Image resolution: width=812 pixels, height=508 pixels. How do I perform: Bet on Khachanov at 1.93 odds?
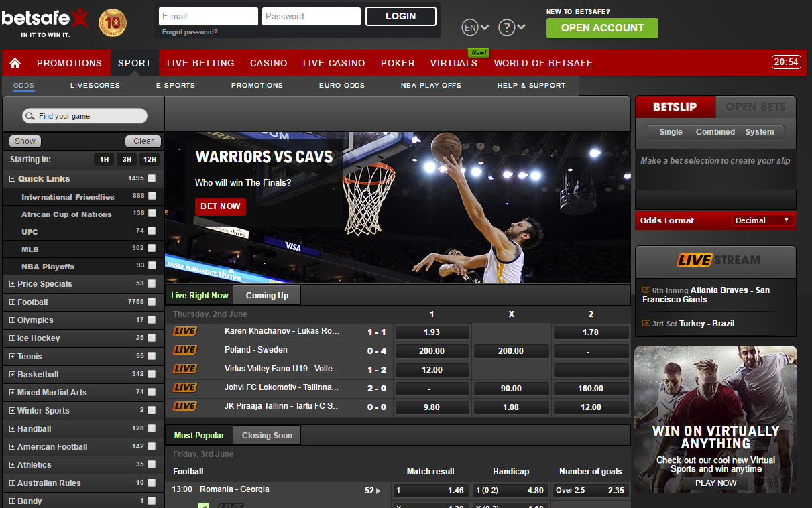point(432,332)
